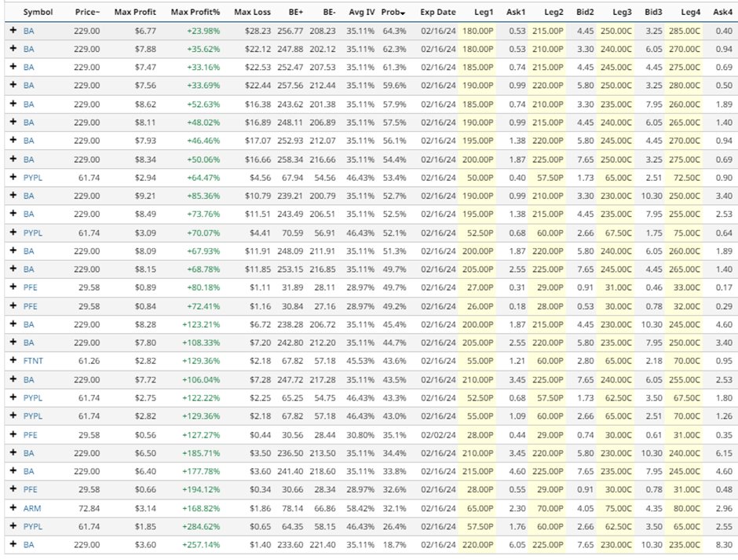Sort by the Bid2 column header
This screenshot has height=560, width=738.
click(x=585, y=13)
